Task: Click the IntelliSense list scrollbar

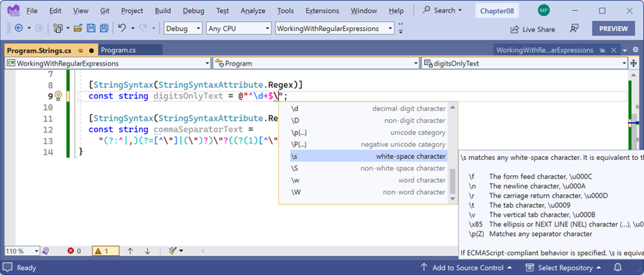Action: [452, 180]
